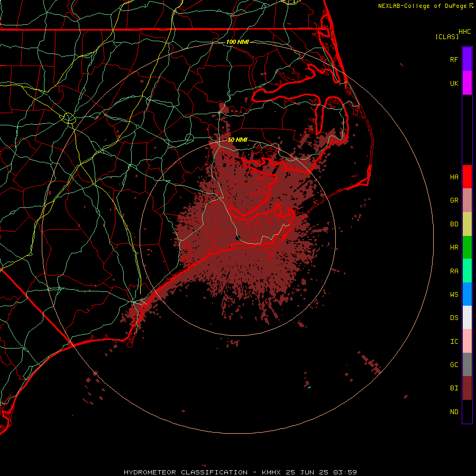Click the small green RA echo offshore
The width and height of the screenshot is (476, 476).
click(309, 387)
